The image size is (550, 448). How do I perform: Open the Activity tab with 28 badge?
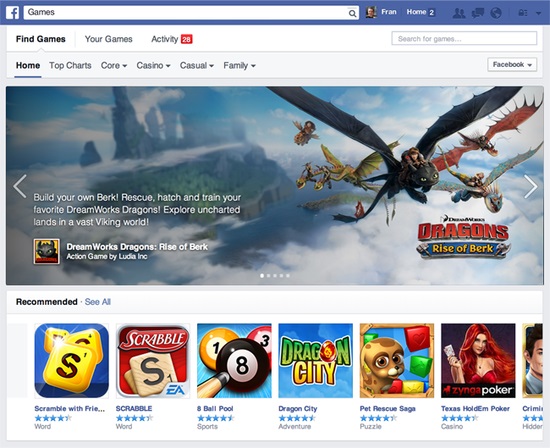click(172, 39)
